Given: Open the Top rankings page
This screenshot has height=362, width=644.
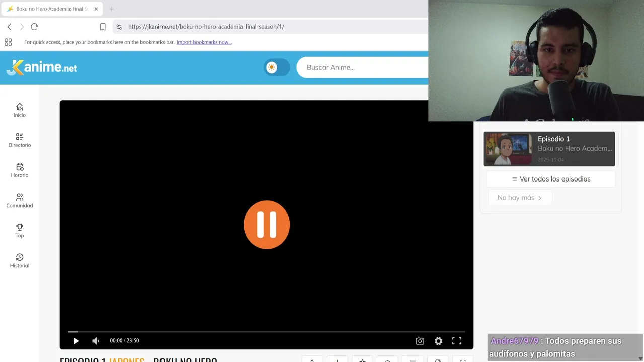Looking at the screenshot, I should pos(20,231).
